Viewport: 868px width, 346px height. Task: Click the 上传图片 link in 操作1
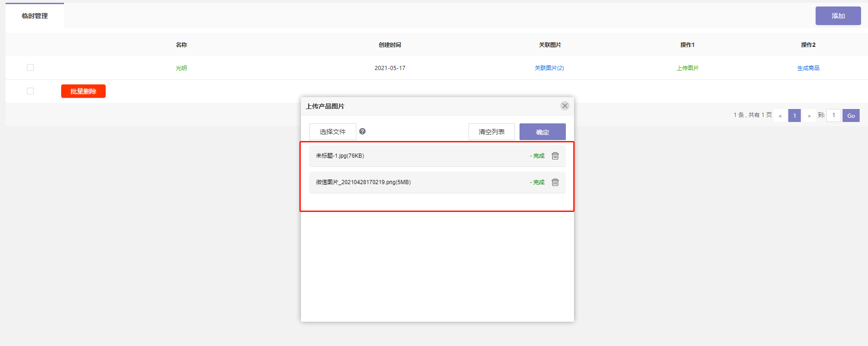coord(688,68)
